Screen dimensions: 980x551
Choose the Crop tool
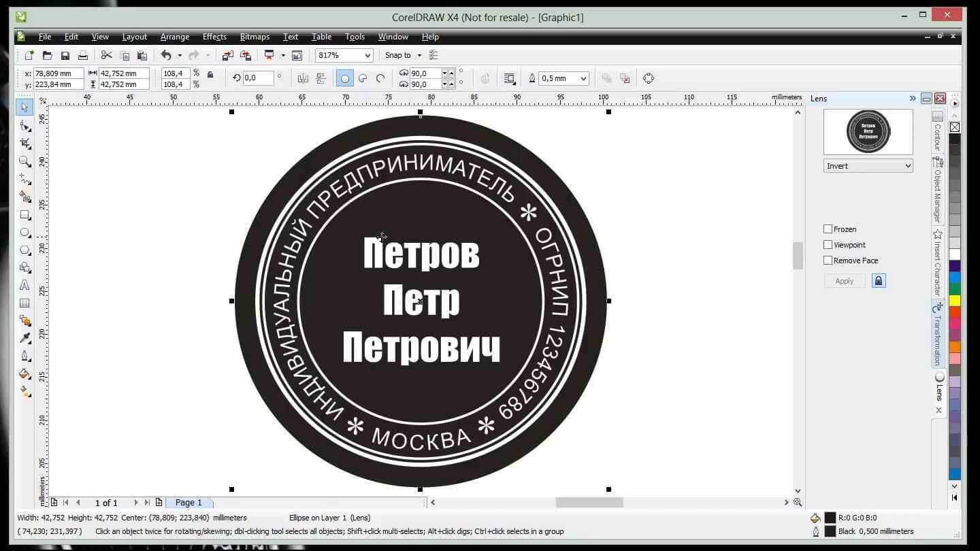click(24, 144)
